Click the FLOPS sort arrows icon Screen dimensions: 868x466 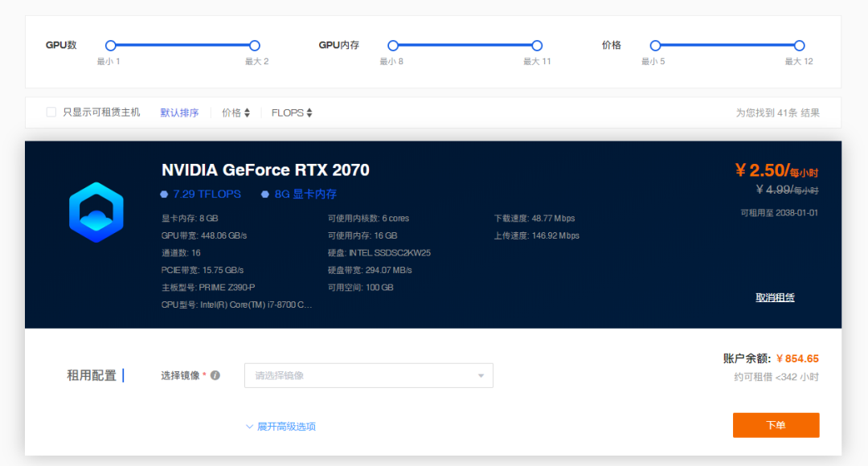coord(309,113)
